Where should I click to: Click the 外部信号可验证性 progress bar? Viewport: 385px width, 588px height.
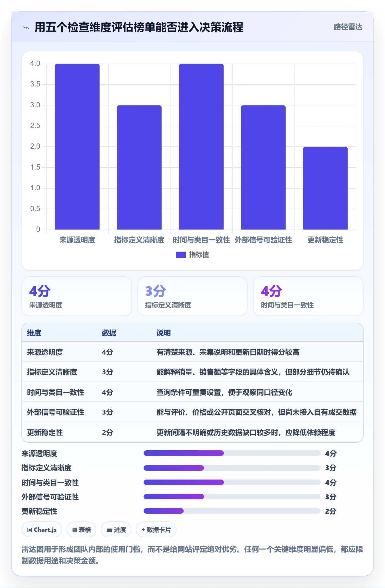click(x=232, y=497)
